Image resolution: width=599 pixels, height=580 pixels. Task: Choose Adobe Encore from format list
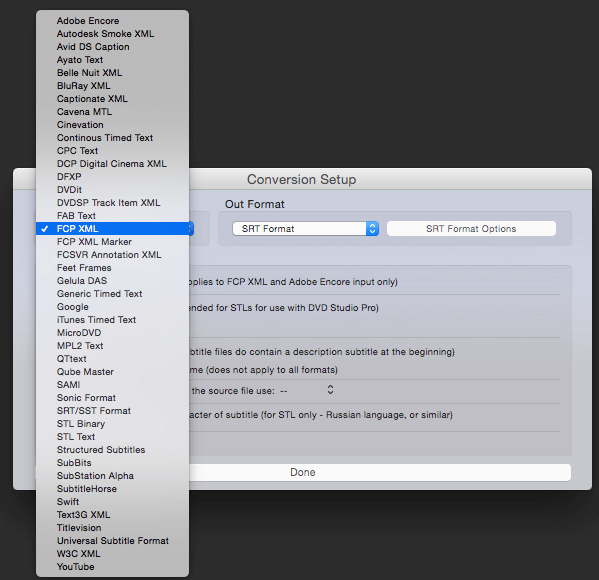click(x=112, y=21)
